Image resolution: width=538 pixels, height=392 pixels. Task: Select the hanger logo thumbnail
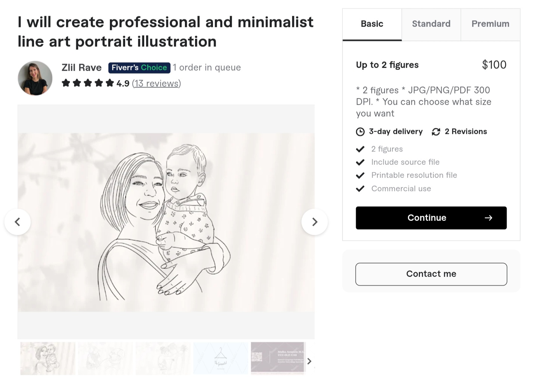point(220,358)
